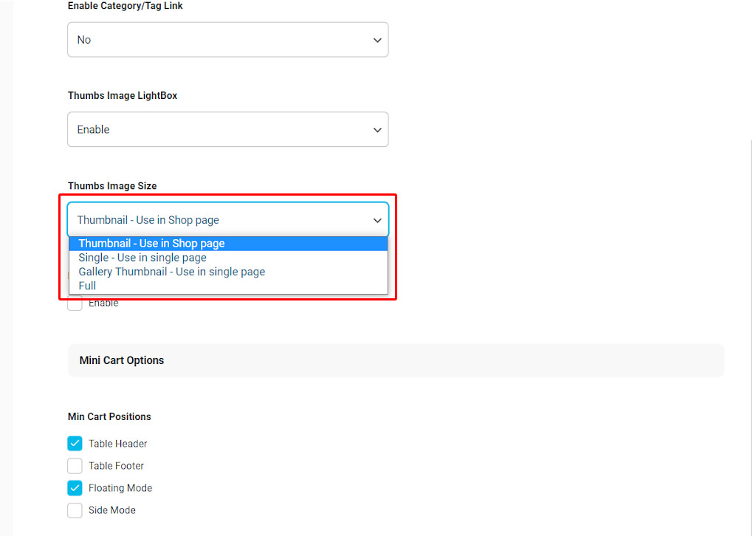Click the 'Table Footer' label text
Screen dimensions: 756x536
116,466
